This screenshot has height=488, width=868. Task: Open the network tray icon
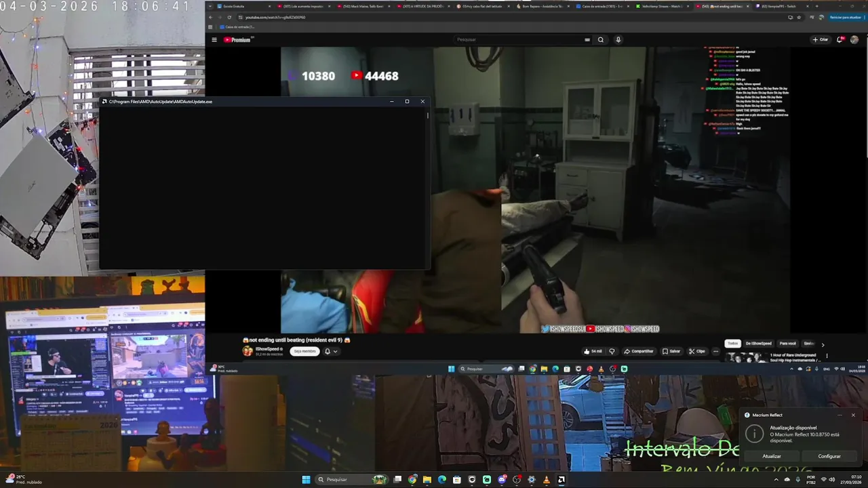click(x=823, y=480)
